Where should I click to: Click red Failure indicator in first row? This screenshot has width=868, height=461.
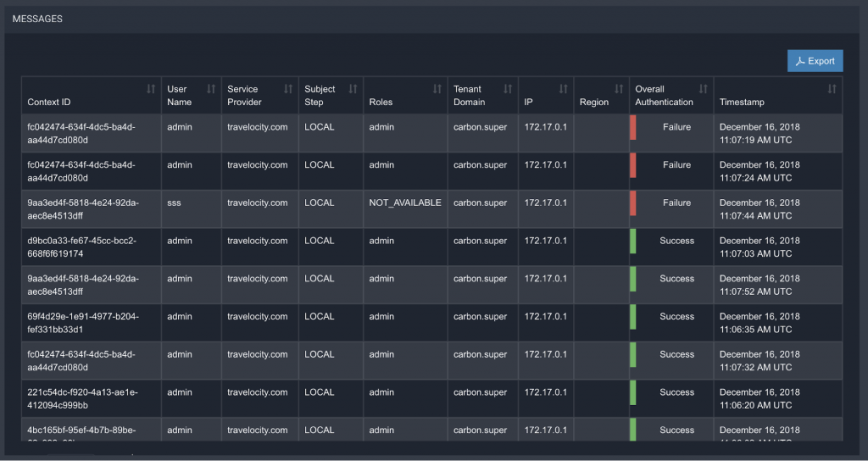point(632,127)
